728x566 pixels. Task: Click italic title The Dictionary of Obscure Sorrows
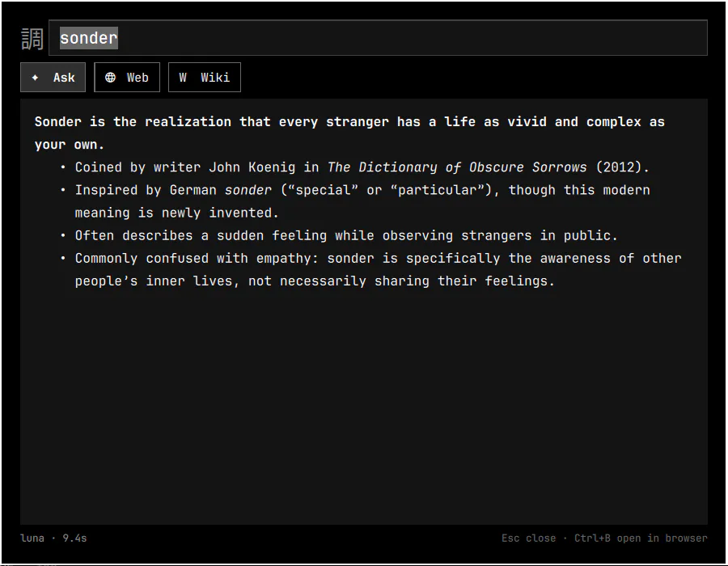457,167
